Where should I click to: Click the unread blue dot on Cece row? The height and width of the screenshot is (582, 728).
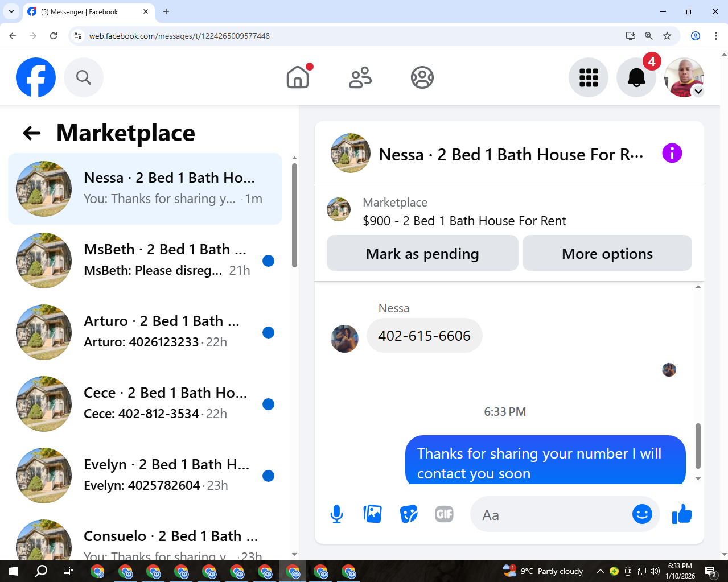(x=269, y=404)
